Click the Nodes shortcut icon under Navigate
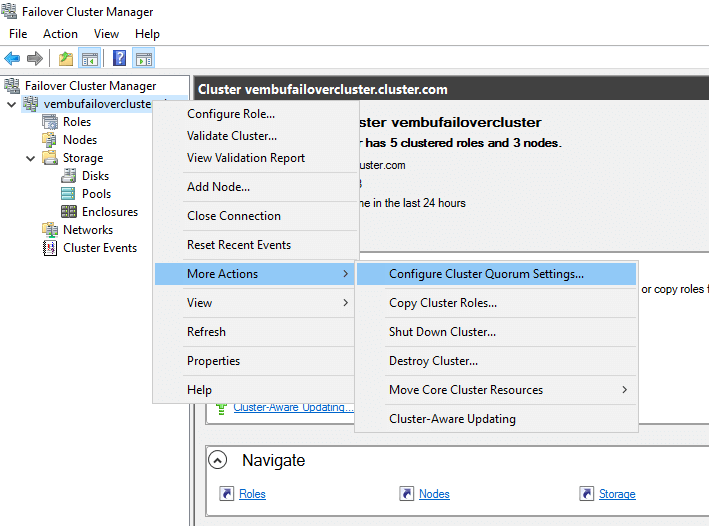Viewport: 709px width, 526px height. tap(406, 493)
